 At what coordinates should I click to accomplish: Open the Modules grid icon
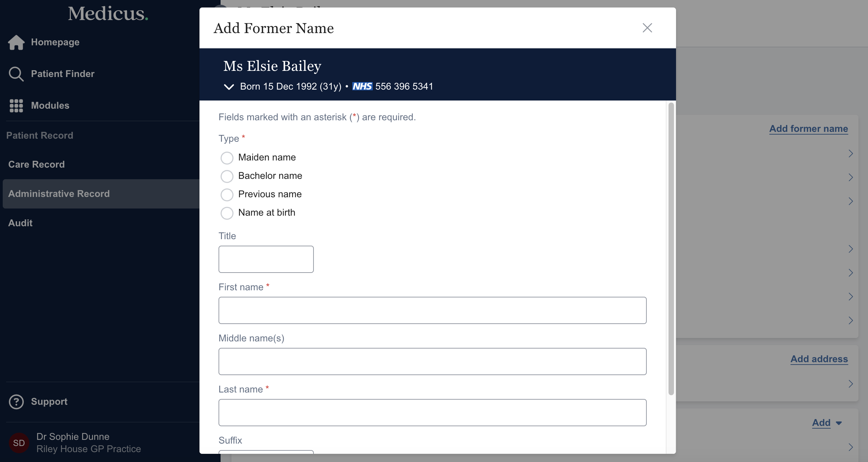click(16, 106)
